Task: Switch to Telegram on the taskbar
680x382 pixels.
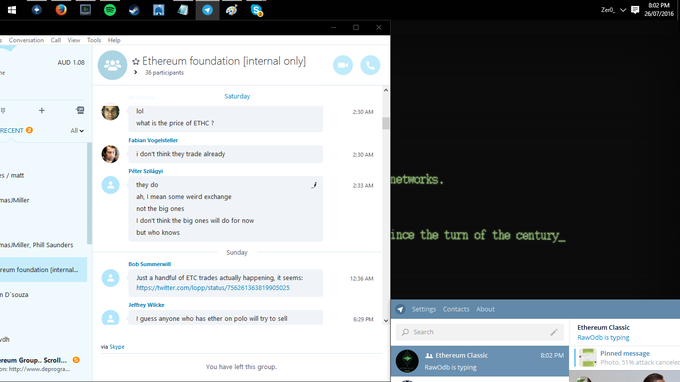Action: click(207, 10)
